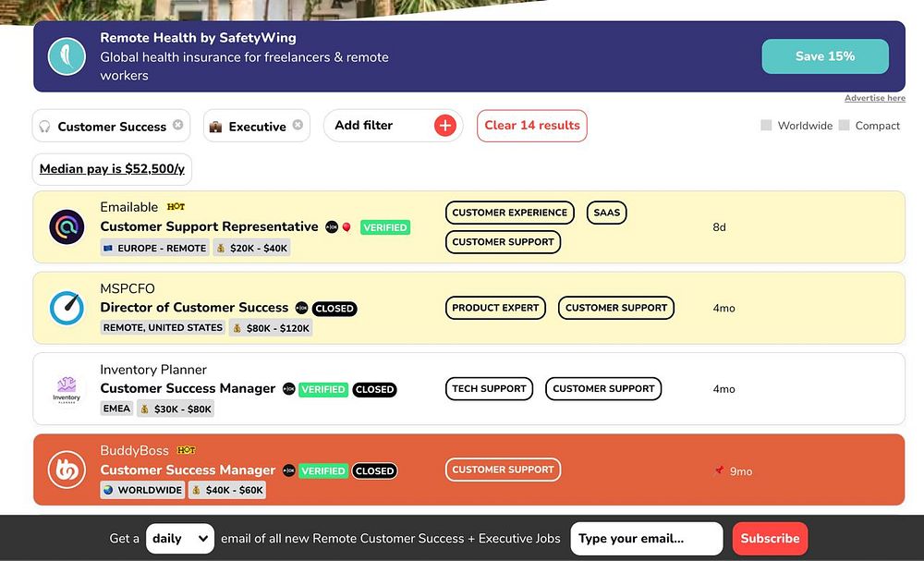Open Median pay is $52,500/y link
The image size is (924, 561).
coord(112,169)
